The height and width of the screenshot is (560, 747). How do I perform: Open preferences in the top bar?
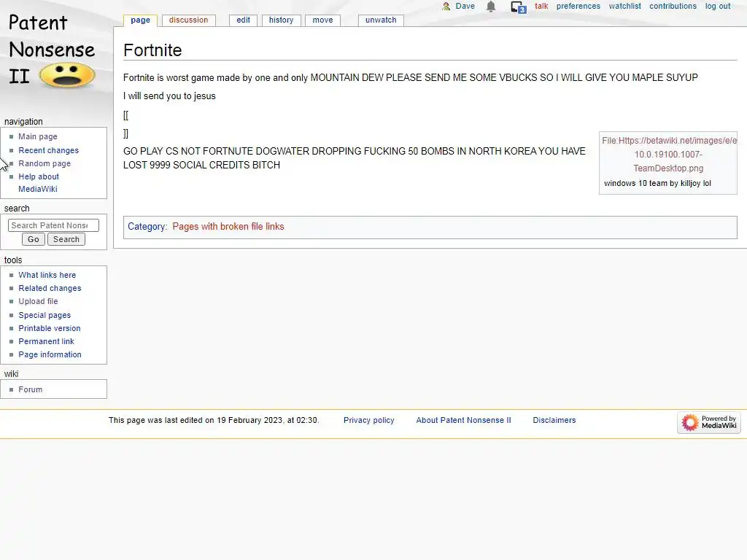(578, 6)
